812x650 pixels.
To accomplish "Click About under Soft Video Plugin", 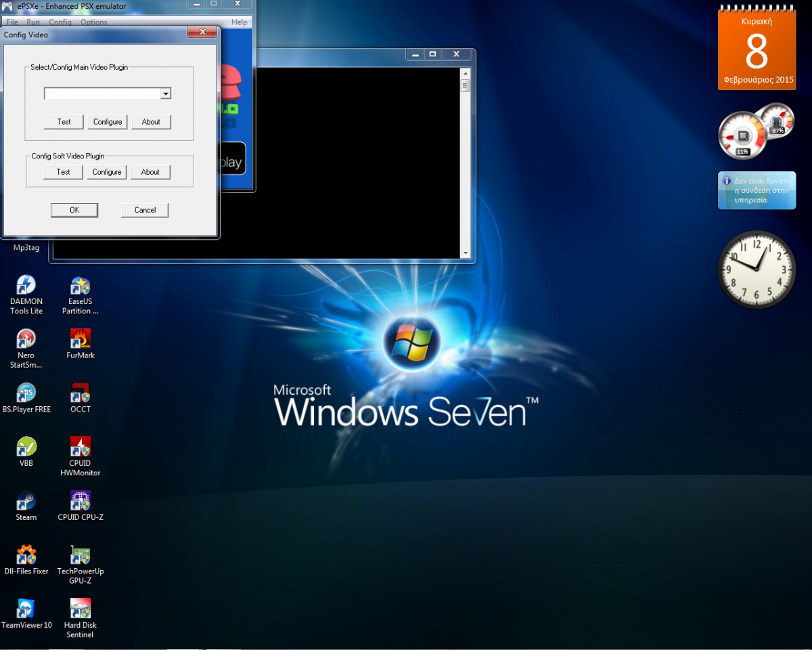I will [150, 172].
